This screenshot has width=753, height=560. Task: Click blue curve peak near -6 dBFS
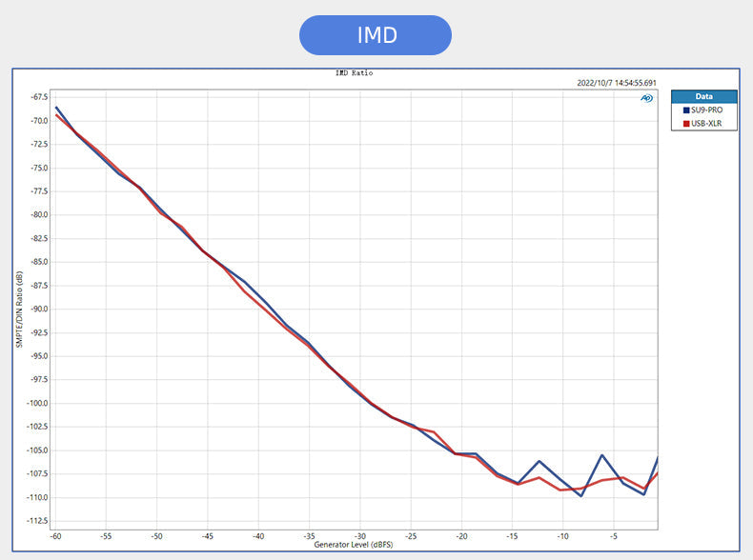tap(602, 455)
